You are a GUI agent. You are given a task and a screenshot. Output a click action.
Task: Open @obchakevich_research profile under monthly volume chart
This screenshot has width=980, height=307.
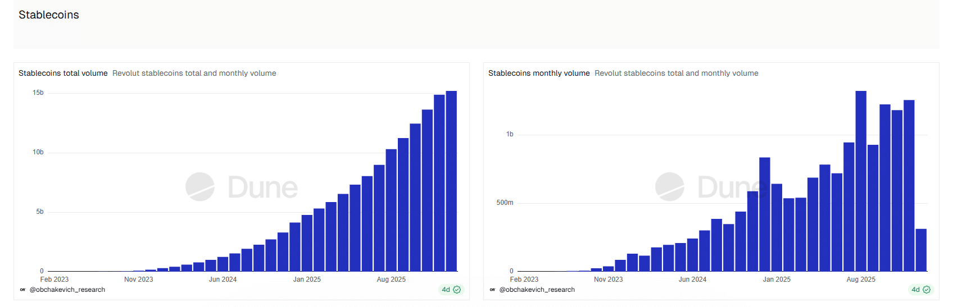click(537, 290)
